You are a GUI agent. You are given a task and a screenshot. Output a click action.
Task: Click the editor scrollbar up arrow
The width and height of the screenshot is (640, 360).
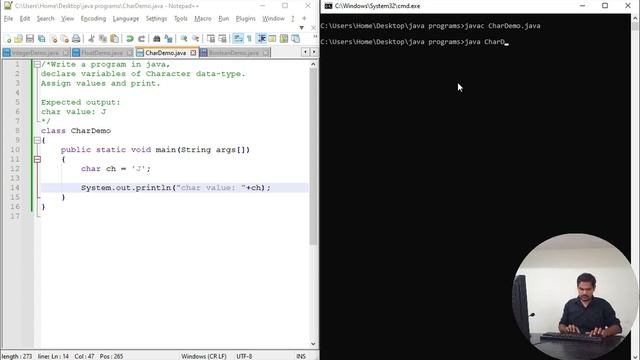(313, 64)
